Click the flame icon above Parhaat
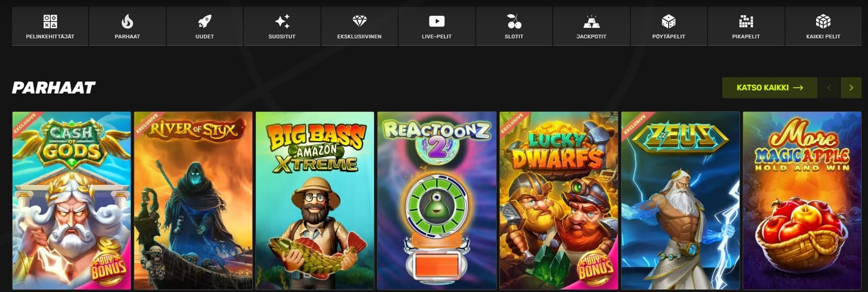Screen dimensions: 868x292 (127, 22)
